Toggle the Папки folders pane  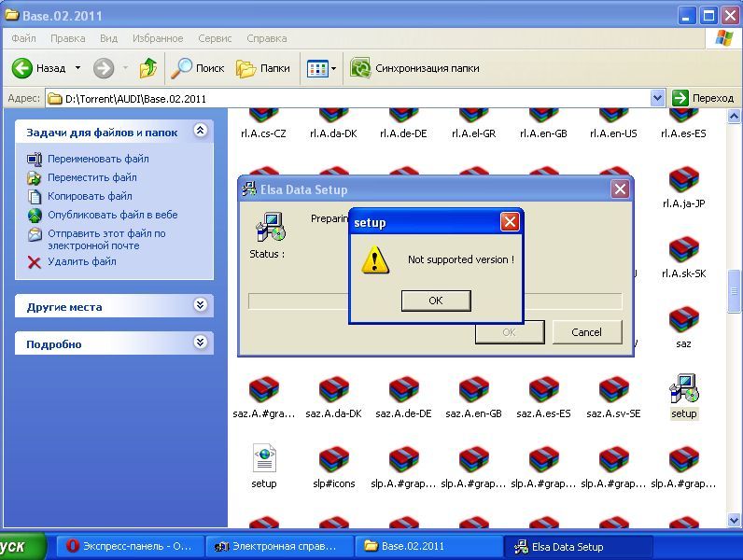point(263,68)
